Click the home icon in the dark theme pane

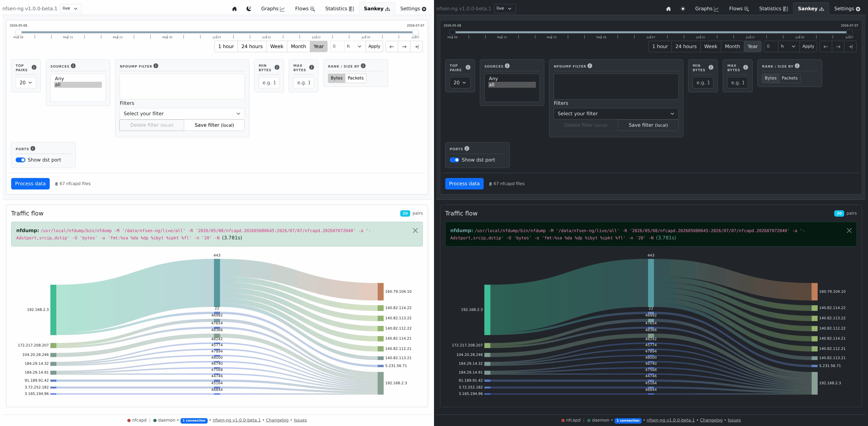pos(668,9)
